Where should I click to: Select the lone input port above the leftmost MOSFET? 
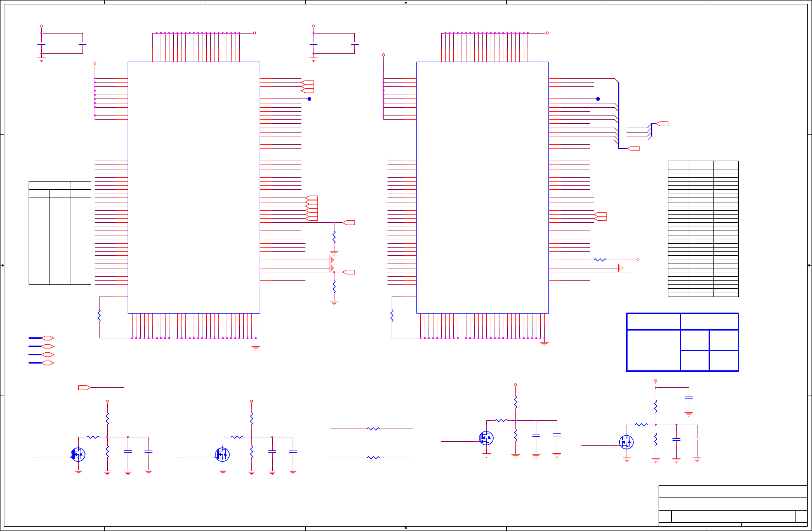click(x=84, y=387)
